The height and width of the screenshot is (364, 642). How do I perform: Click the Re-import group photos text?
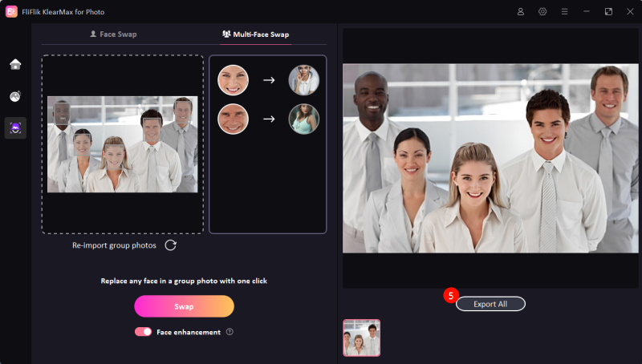(x=114, y=245)
